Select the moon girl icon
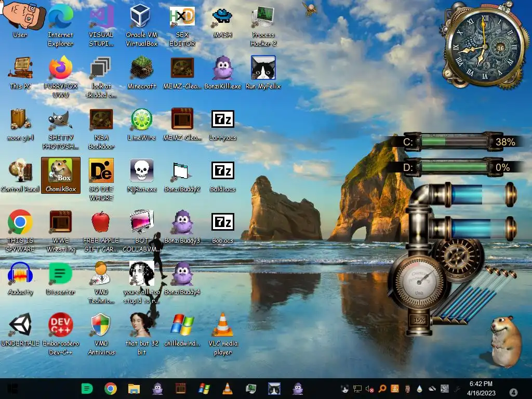The image size is (532, 399). [20, 125]
